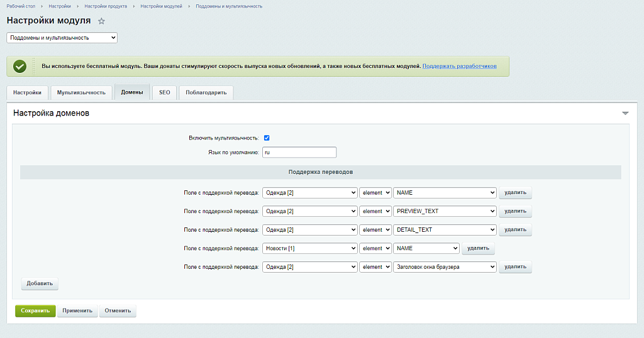644x338 pixels.
Task: Open the module selector dropdown at top
Action: point(62,38)
